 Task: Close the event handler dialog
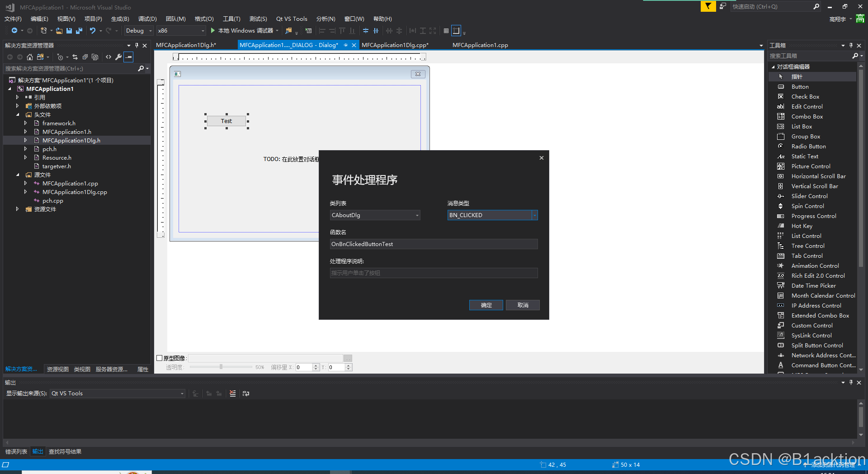(x=541, y=158)
